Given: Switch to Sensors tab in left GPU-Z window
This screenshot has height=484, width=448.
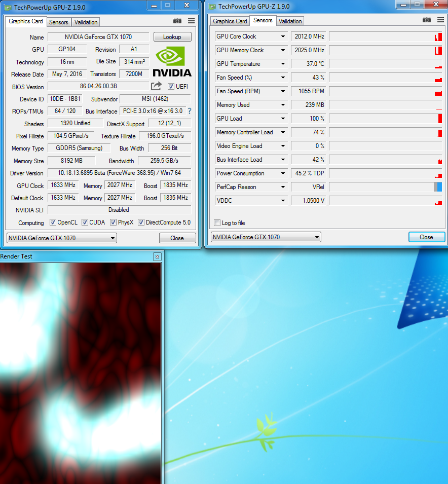Looking at the screenshot, I should pos(58,22).
